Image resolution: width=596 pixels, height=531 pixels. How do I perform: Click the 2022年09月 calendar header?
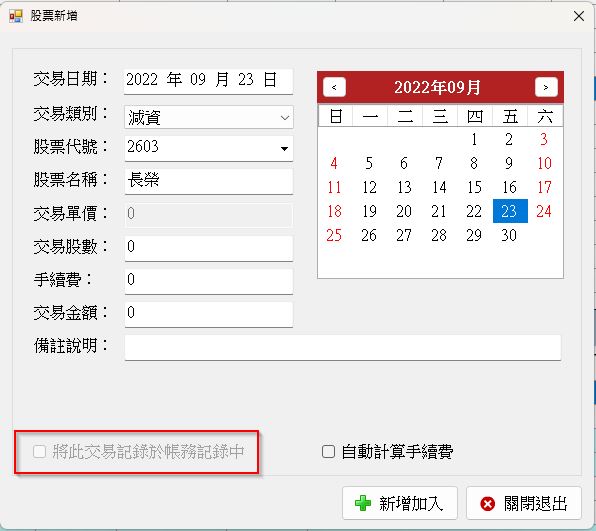tap(437, 87)
